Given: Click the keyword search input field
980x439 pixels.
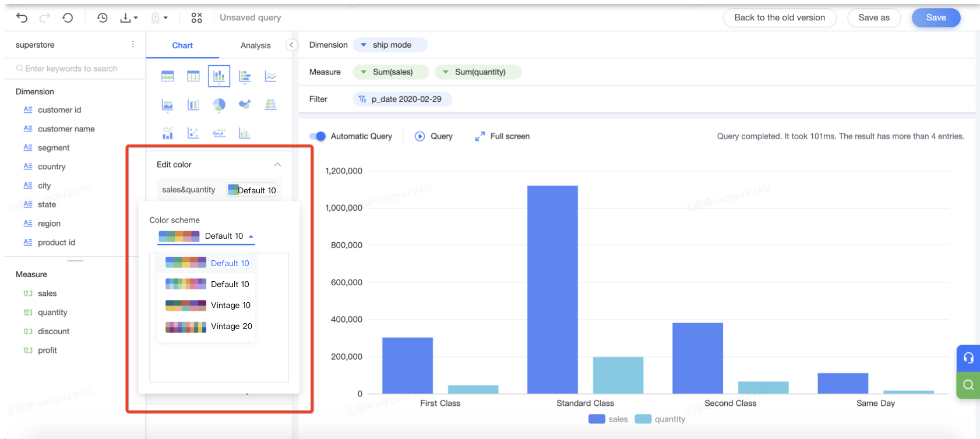Looking at the screenshot, I should [75, 69].
